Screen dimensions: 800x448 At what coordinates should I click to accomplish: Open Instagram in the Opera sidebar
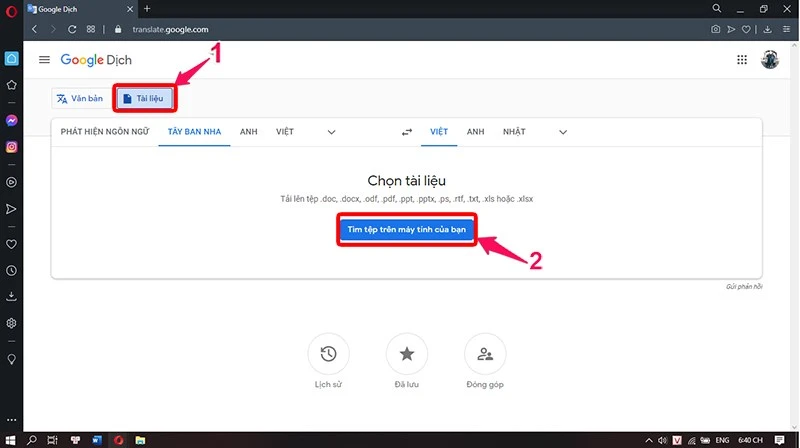[11, 147]
